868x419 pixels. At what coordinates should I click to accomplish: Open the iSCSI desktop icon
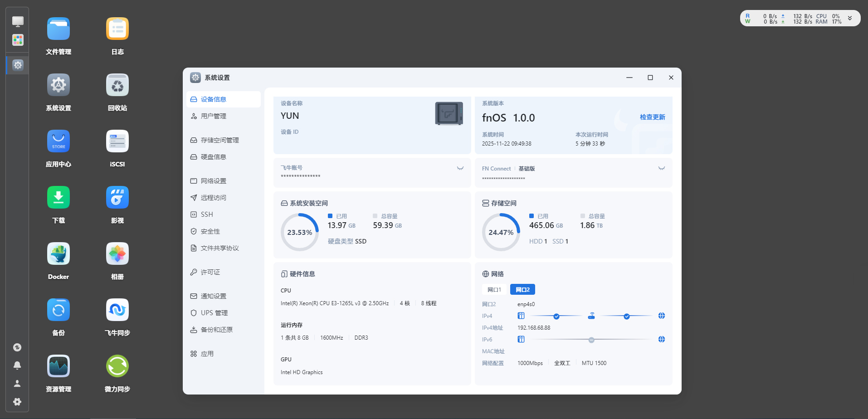[x=117, y=141]
